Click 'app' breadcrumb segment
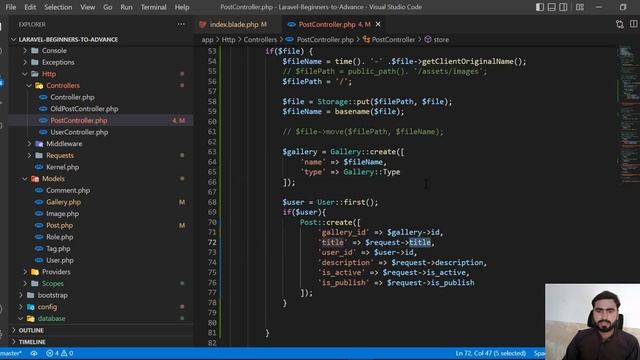 coord(207,40)
